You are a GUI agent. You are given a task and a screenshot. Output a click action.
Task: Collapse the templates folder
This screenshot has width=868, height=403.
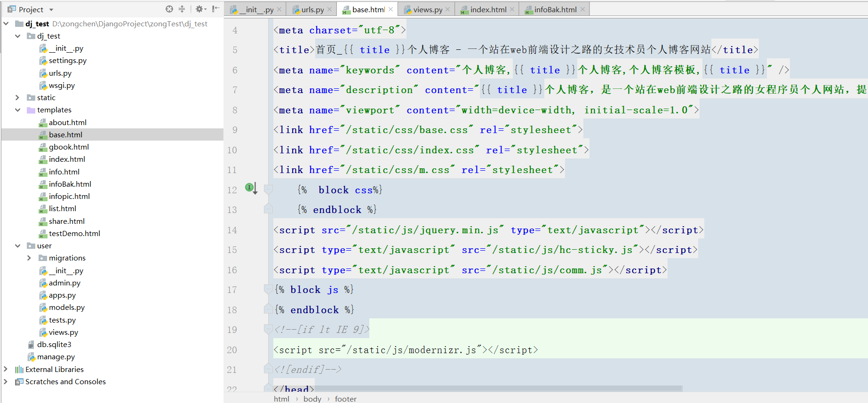17,110
